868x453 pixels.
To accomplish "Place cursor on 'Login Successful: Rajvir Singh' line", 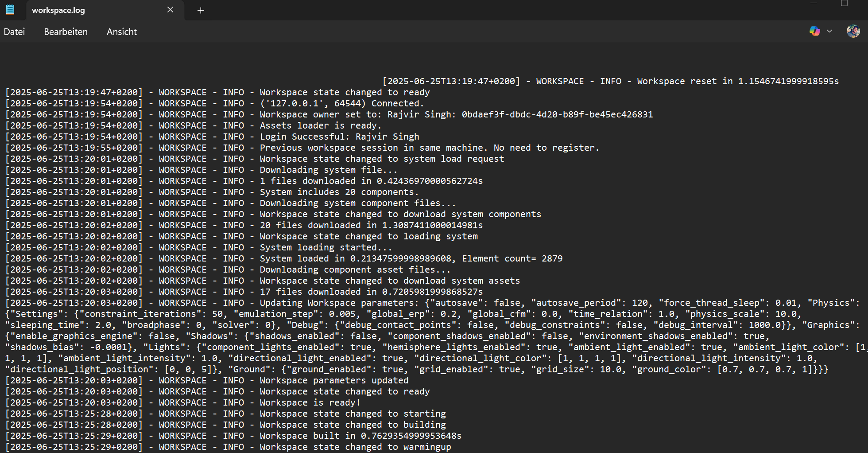I will (x=339, y=137).
